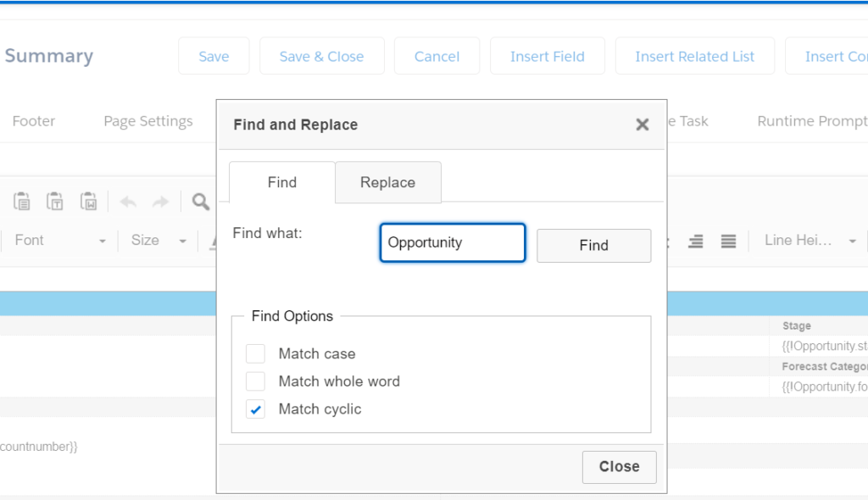Expand the Size dropdown

[x=159, y=241]
